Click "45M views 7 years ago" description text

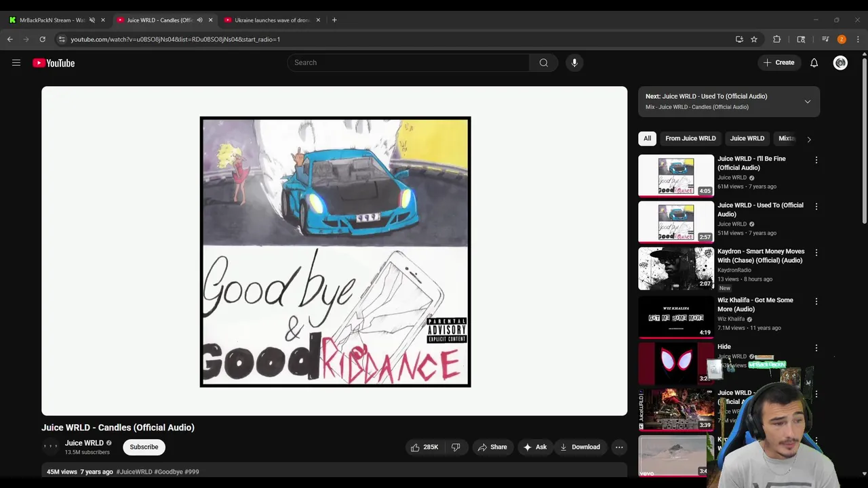click(x=80, y=472)
